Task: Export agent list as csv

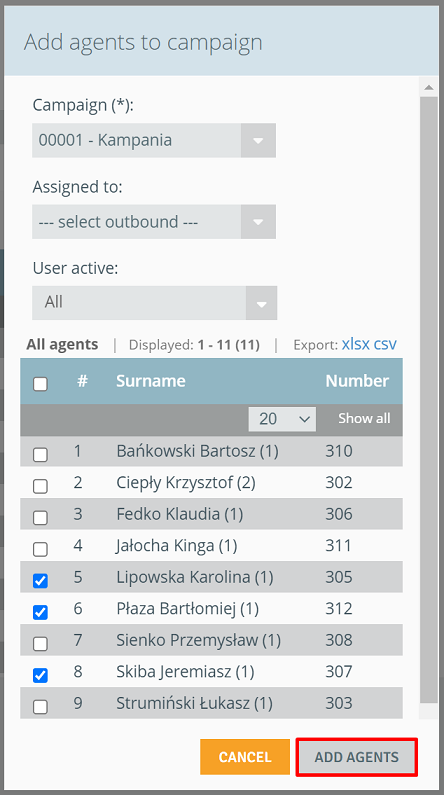Action: point(385,344)
